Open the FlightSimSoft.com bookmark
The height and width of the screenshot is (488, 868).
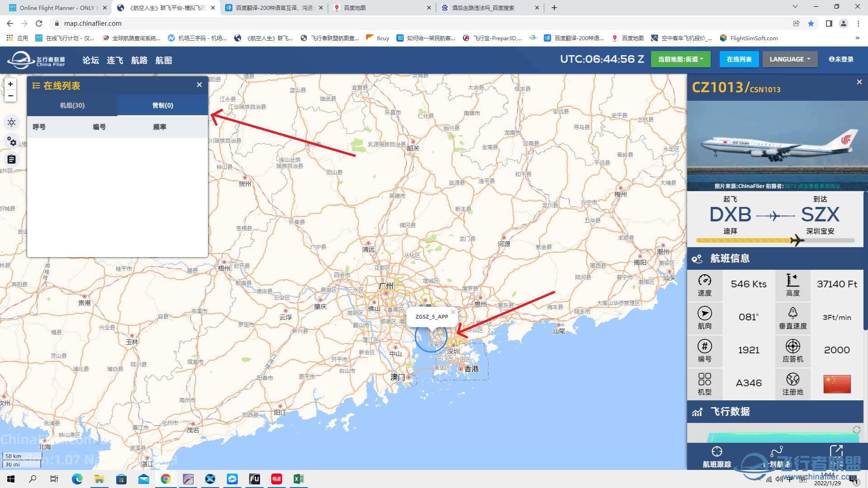[749, 38]
